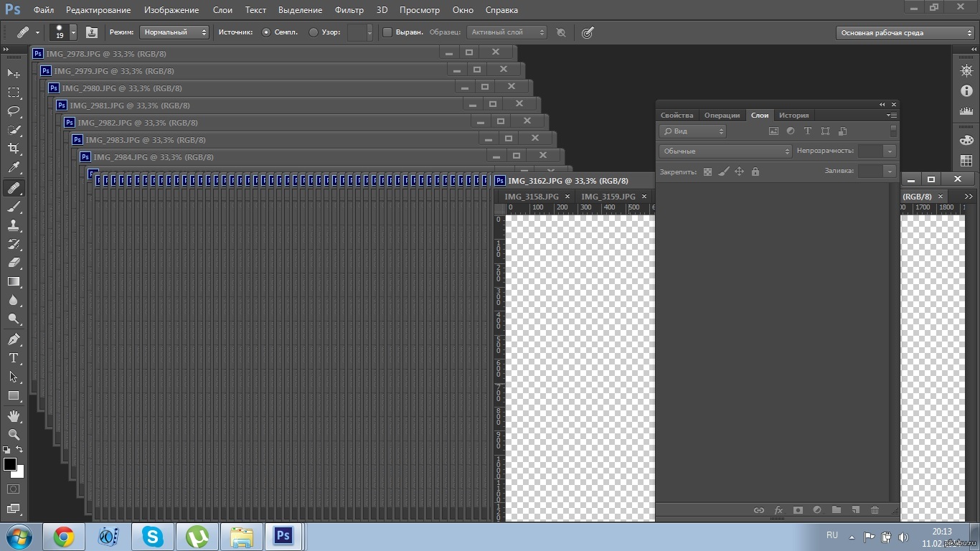Select the Pen tool
The image size is (980, 551).
14,339
